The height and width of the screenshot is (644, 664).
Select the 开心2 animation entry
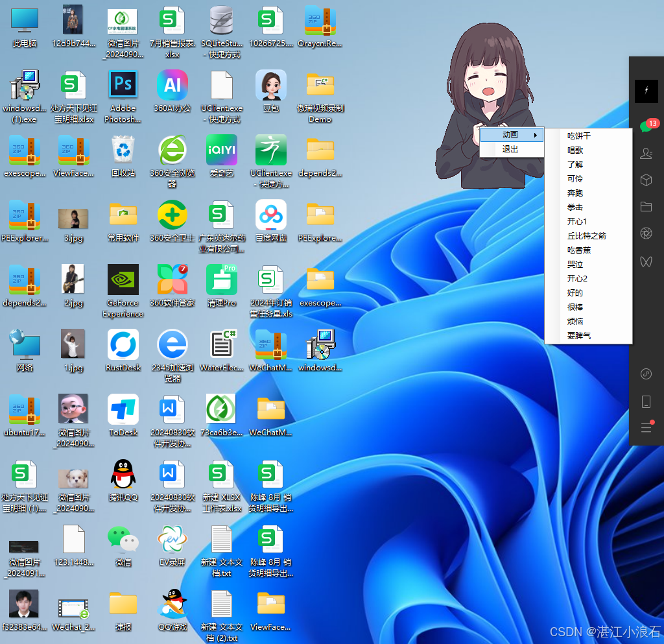[x=588, y=279]
